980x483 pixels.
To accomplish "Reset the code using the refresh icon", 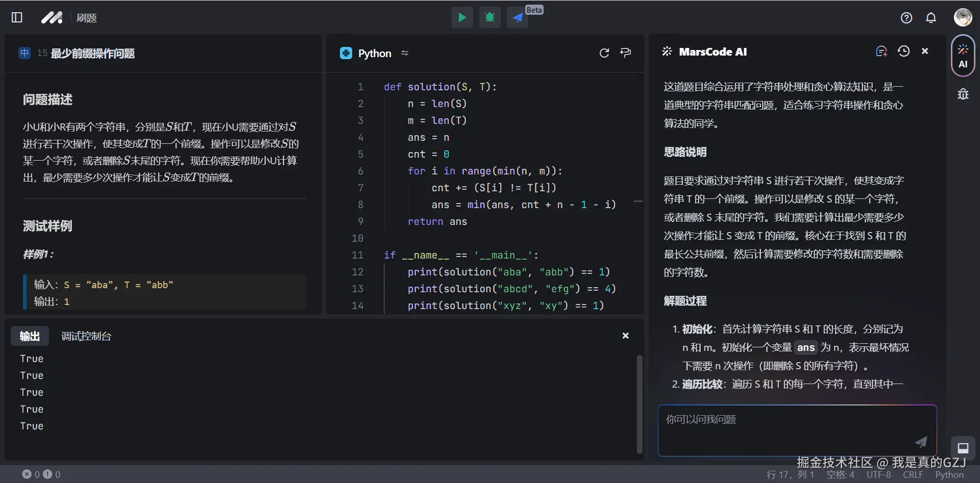I will (604, 53).
